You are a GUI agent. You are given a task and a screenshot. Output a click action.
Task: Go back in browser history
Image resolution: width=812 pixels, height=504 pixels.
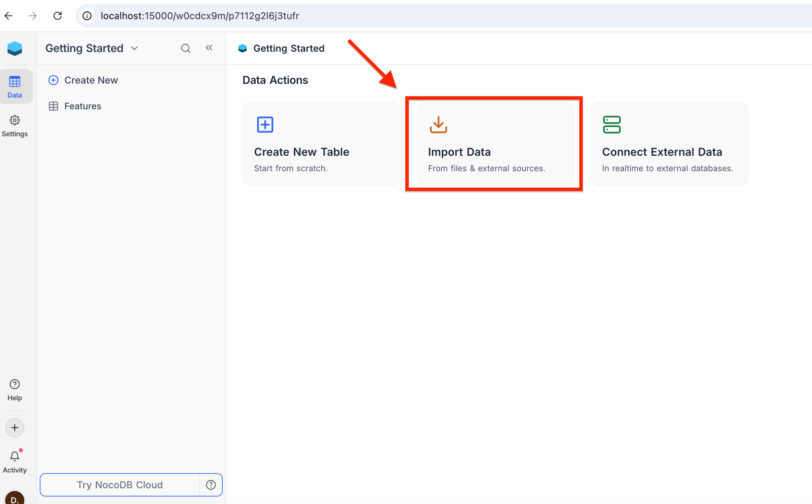click(x=9, y=16)
